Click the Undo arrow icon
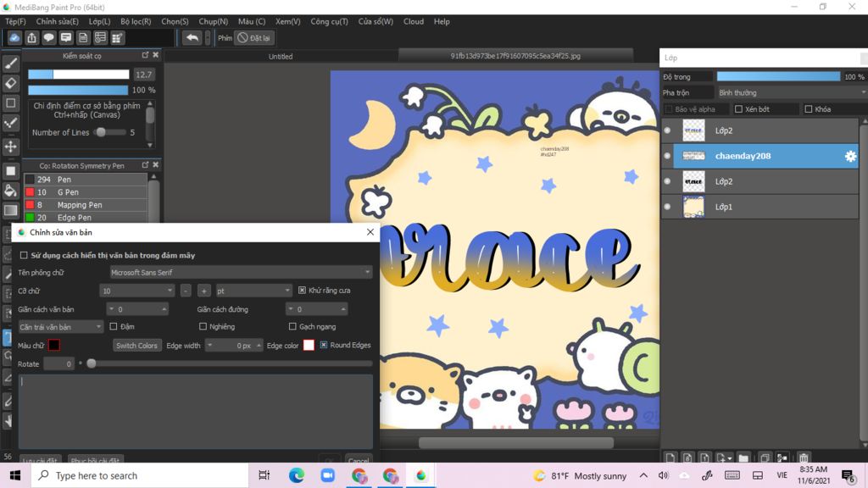The width and height of the screenshot is (868, 488). (192, 37)
